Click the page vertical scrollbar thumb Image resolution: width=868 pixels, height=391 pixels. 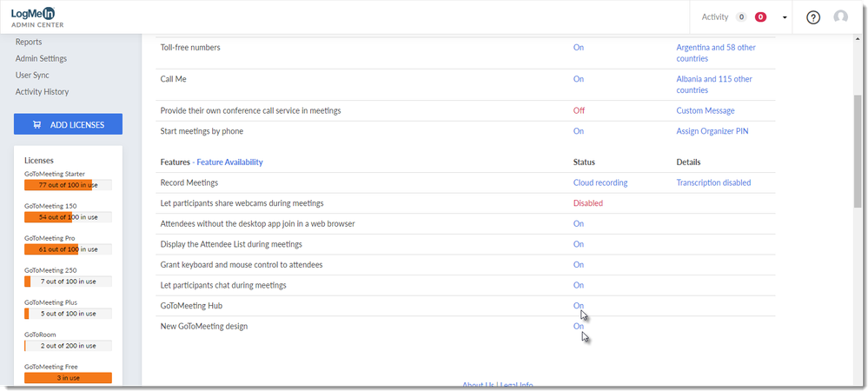click(x=858, y=150)
